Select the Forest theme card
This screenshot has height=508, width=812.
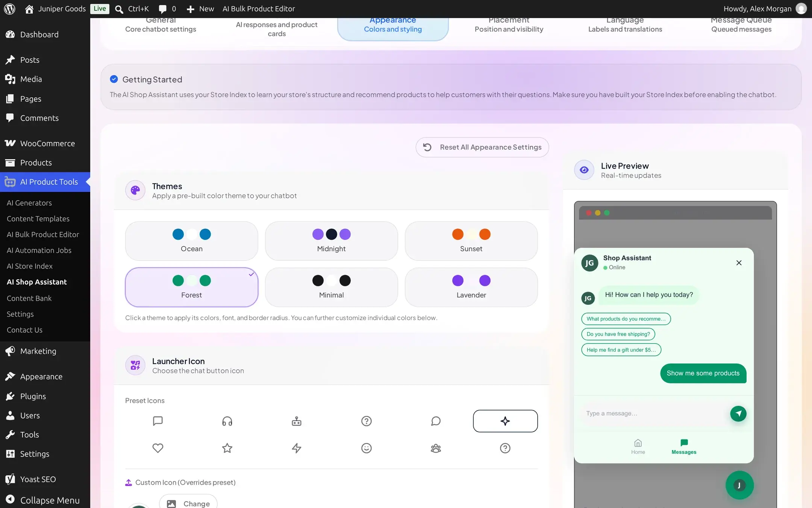coord(192,287)
